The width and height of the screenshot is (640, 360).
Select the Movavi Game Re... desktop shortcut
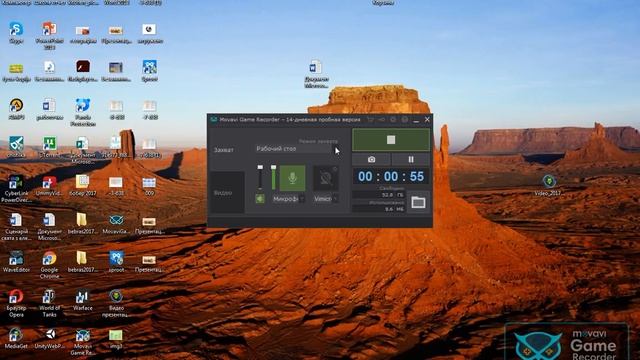[83, 342]
